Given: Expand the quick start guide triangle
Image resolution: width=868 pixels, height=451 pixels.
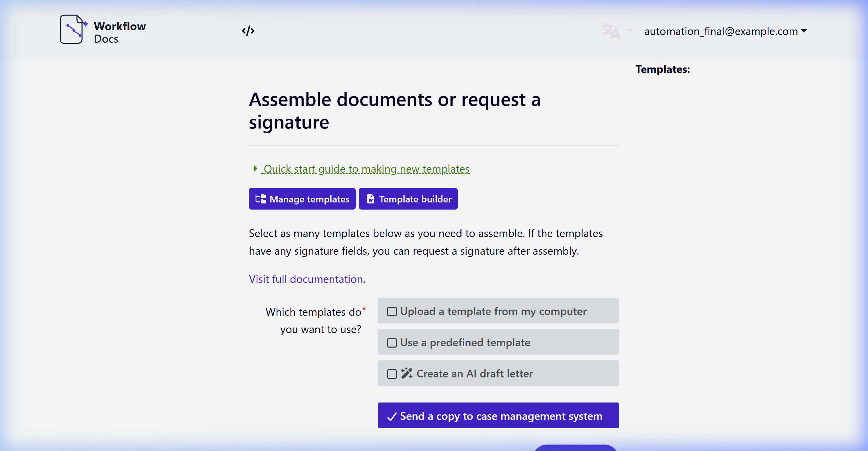Looking at the screenshot, I should (255, 169).
